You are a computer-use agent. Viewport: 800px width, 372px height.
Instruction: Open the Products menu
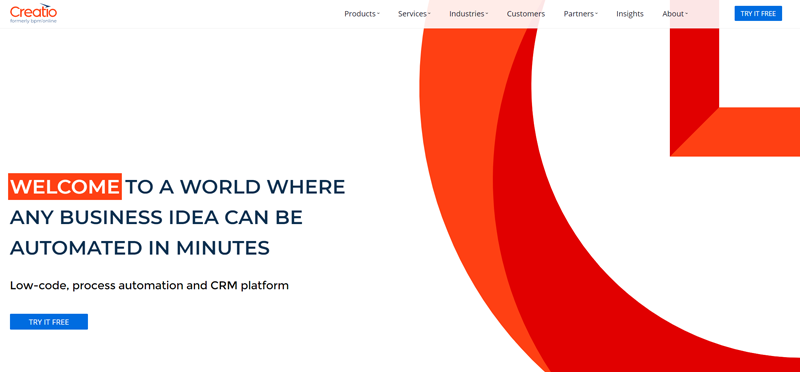[360, 14]
